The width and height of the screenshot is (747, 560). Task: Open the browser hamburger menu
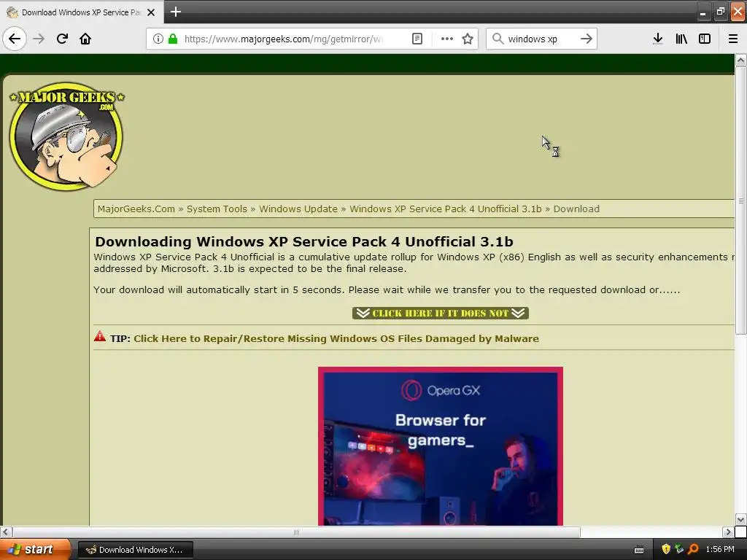733,39
